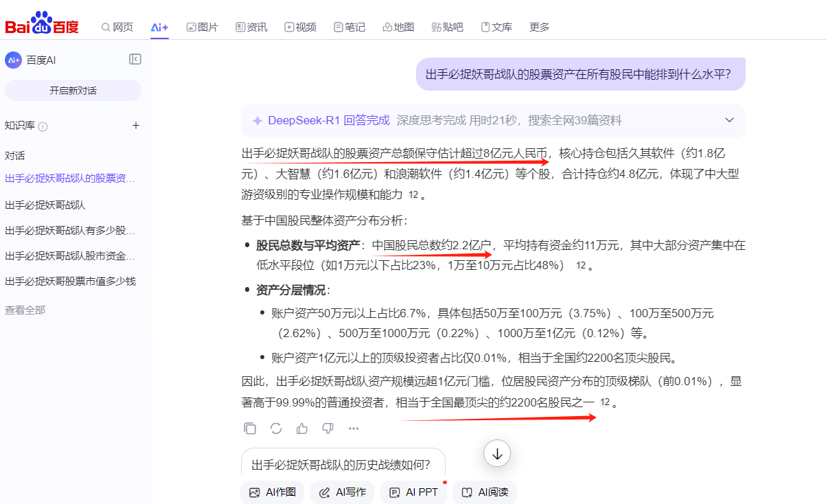Image resolution: width=826 pixels, height=504 pixels.
Task: Click the 对话 section label
Action: tap(15, 156)
